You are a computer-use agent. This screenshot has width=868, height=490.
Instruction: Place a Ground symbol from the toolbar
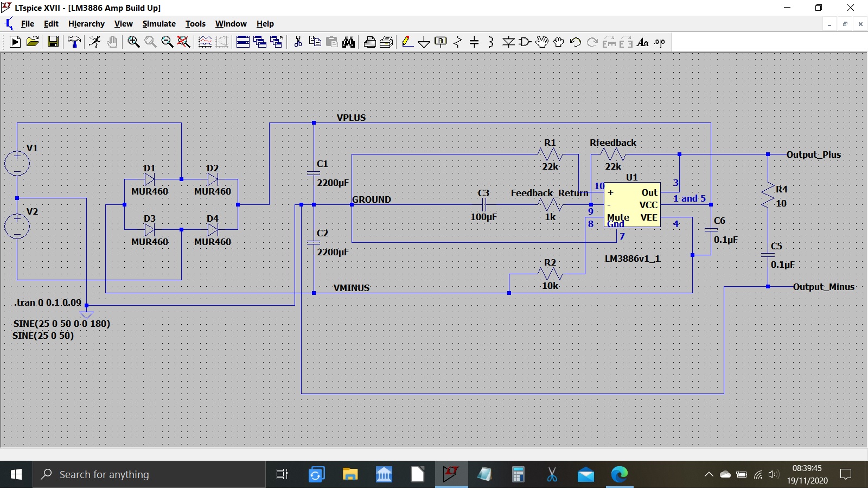point(424,42)
